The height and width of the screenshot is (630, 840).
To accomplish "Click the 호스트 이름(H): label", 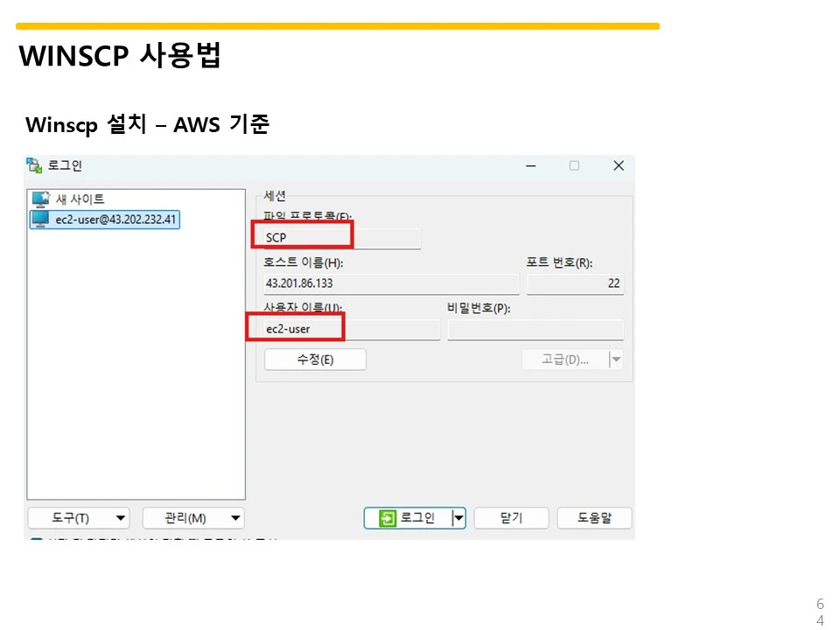I will (304, 262).
